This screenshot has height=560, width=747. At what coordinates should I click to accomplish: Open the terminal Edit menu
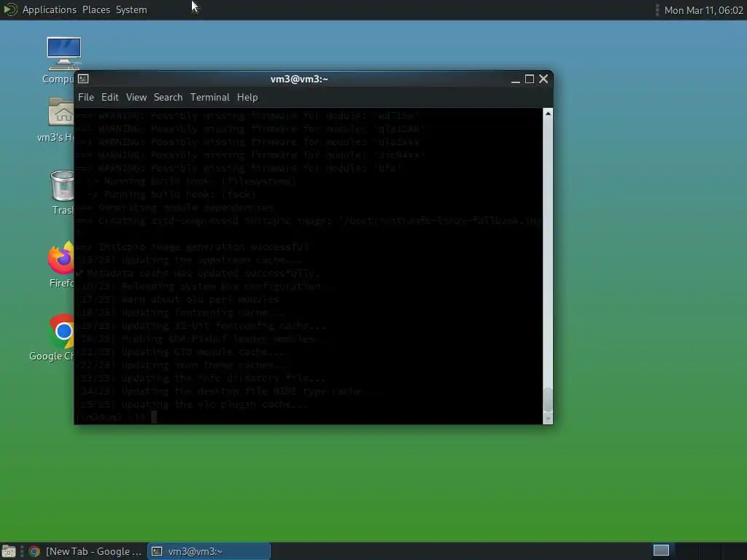point(109,97)
